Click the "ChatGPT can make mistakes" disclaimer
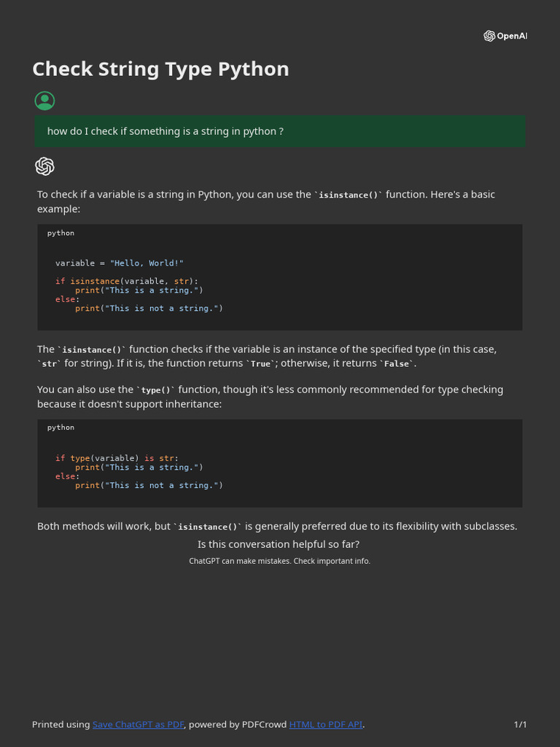Viewport: 560px width, 747px height. 279,561
